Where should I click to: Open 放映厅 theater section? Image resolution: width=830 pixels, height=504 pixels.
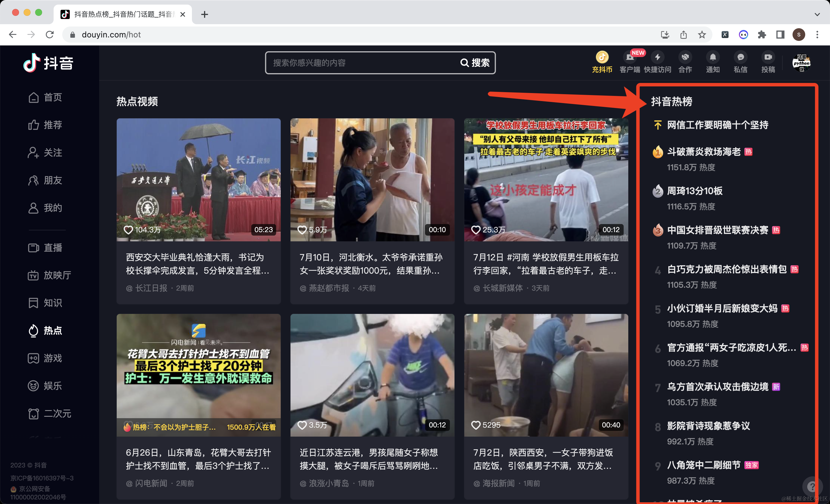[50, 275]
